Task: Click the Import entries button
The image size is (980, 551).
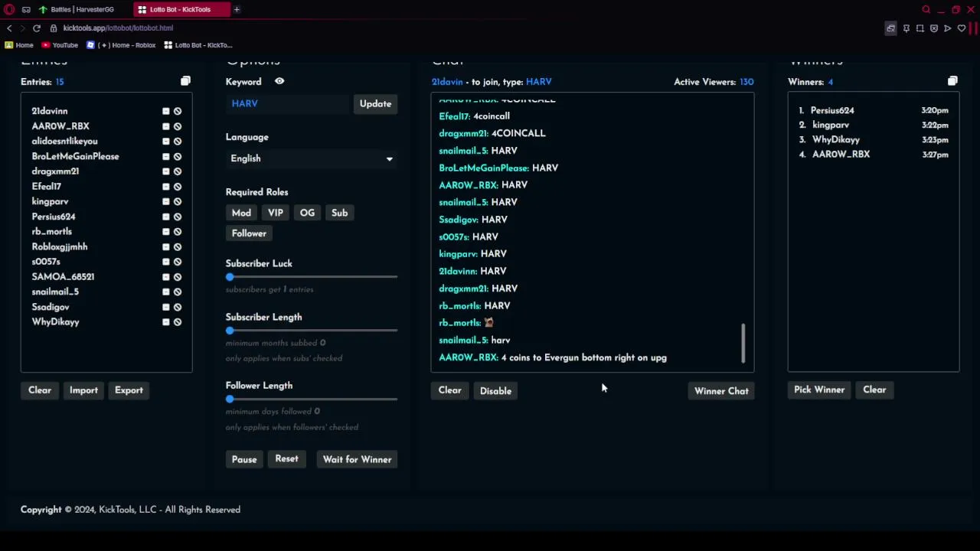Action: click(83, 390)
